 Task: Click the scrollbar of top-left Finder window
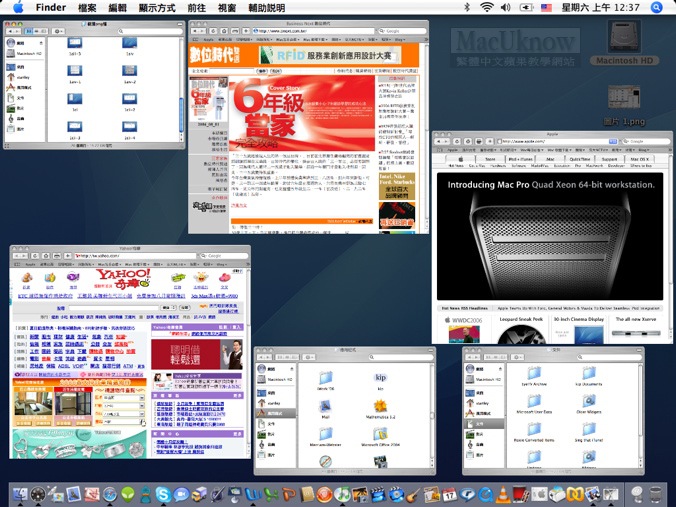tap(181, 90)
